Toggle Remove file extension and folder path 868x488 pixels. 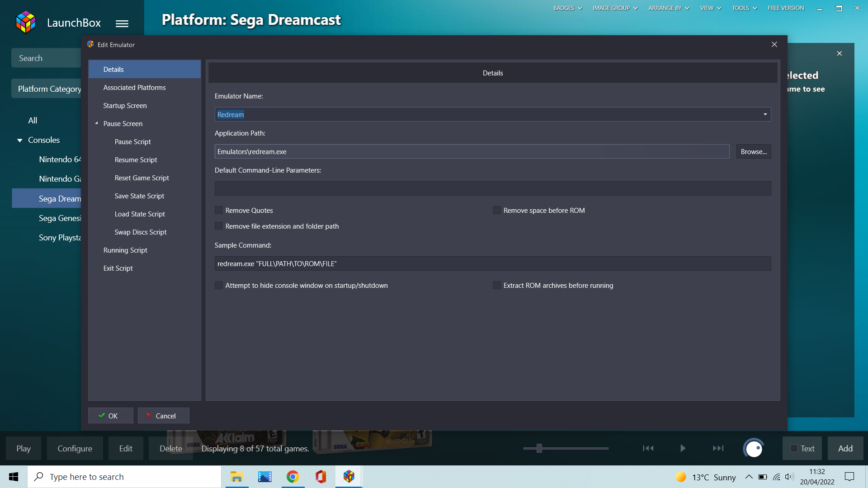click(x=219, y=226)
